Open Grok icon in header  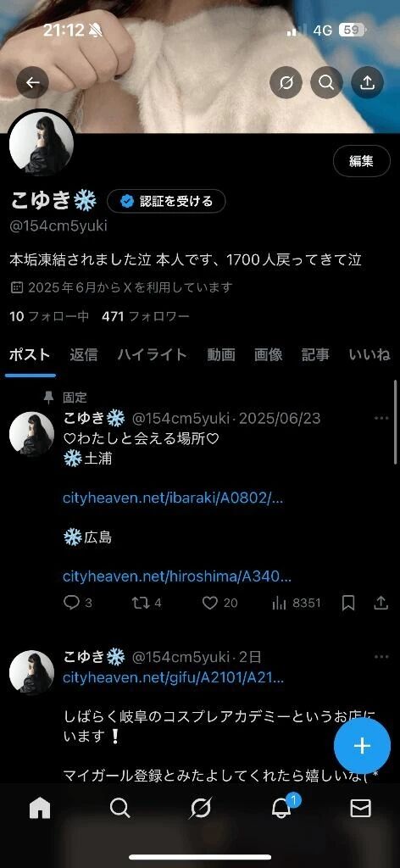click(x=286, y=83)
